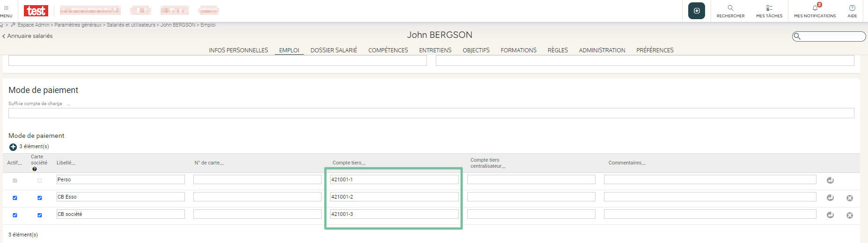
Task: Remove the CB société row
Action: click(850, 215)
